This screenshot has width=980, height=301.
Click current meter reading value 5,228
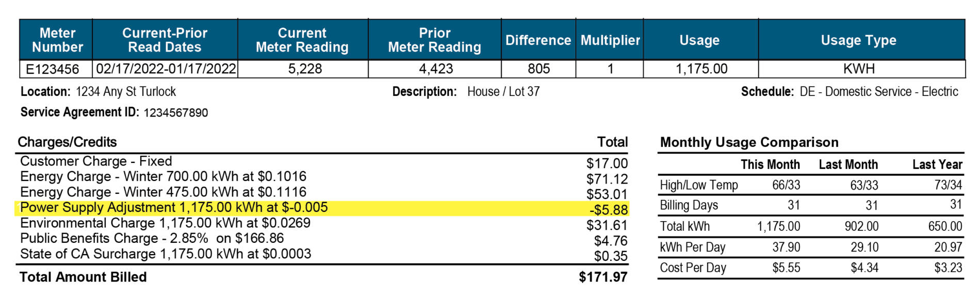point(305,69)
